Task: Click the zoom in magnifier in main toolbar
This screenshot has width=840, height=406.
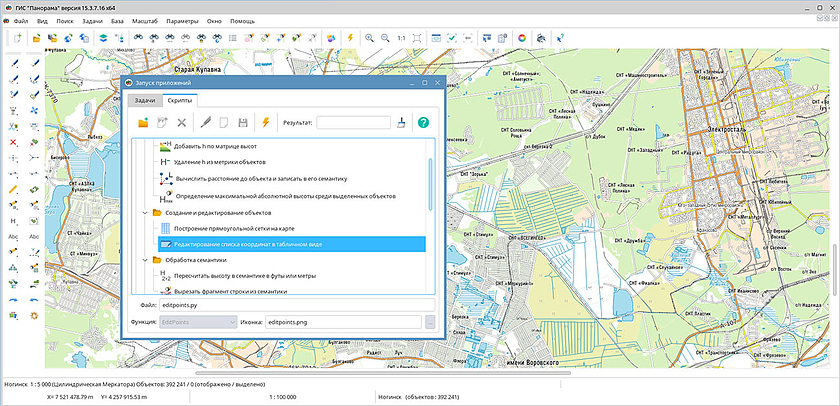Action: click(x=370, y=38)
